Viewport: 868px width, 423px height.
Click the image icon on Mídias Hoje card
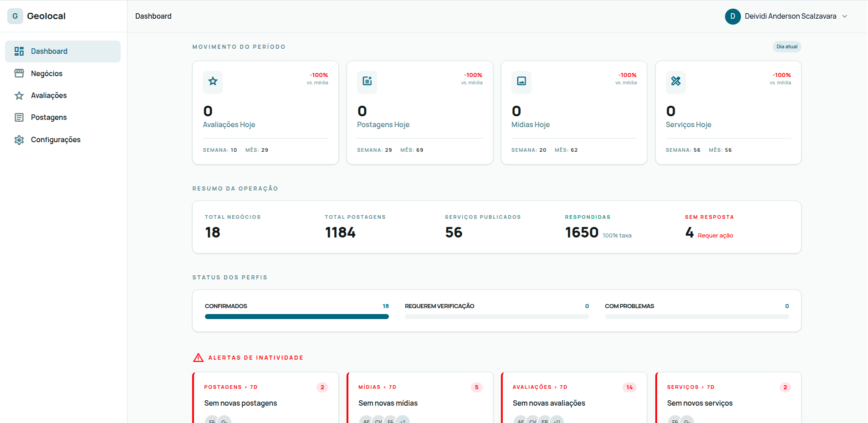click(x=521, y=82)
